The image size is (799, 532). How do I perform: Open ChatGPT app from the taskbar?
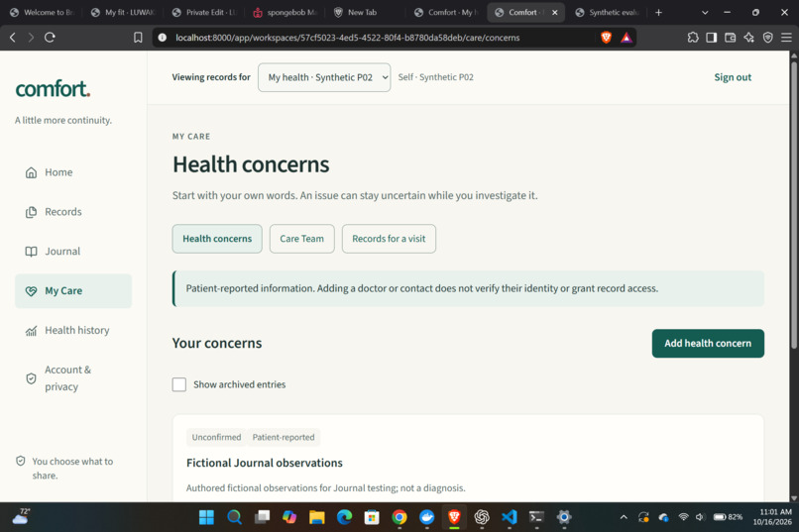[x=482, y=517]
